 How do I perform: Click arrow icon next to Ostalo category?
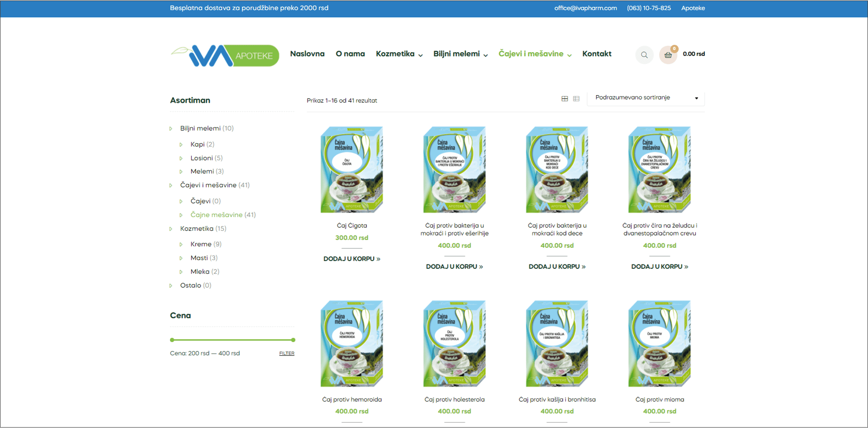[171, 286]
